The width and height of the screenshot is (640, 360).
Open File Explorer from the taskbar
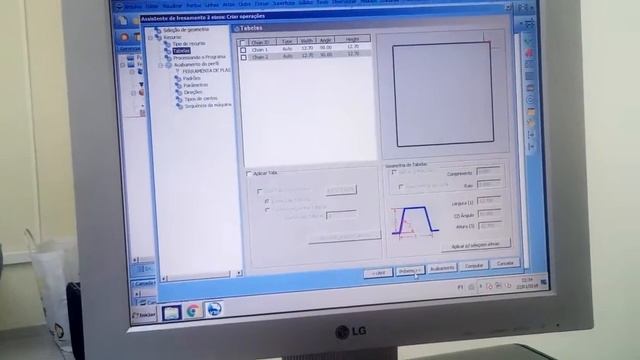click(x=172, y=313)
